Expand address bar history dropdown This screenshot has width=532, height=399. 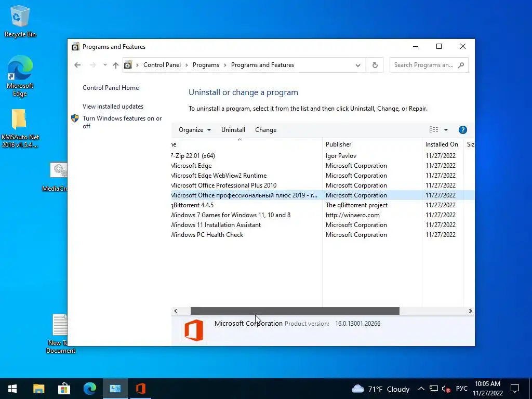point(357,65)
